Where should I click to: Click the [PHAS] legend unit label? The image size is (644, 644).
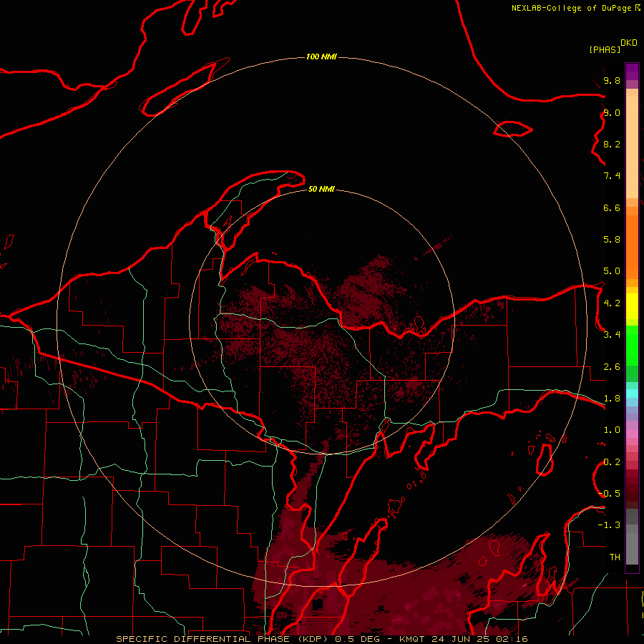point(605,49)
